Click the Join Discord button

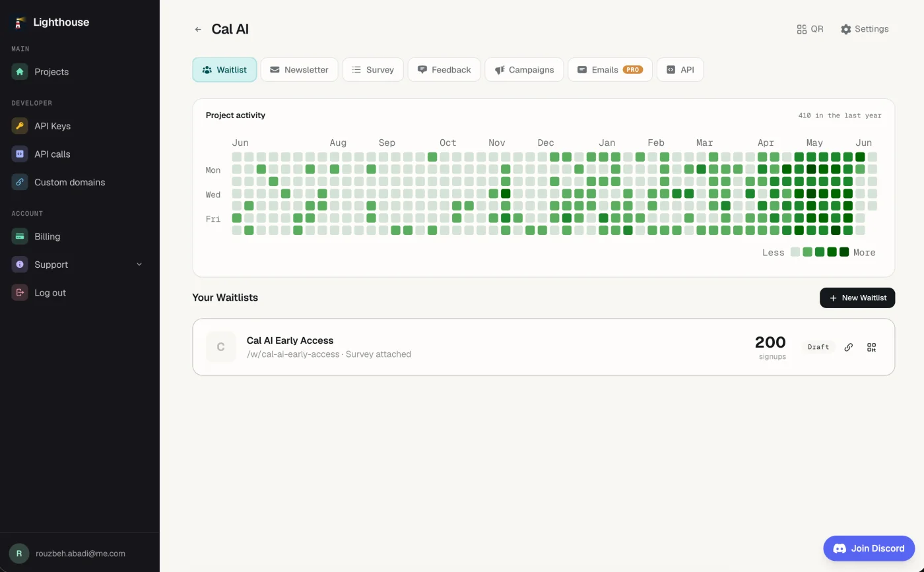(869, 548)
